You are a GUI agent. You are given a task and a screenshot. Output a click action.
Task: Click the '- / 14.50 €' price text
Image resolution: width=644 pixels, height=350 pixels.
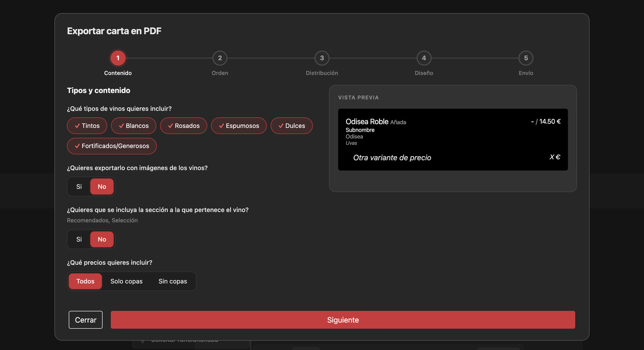point(546,121)
